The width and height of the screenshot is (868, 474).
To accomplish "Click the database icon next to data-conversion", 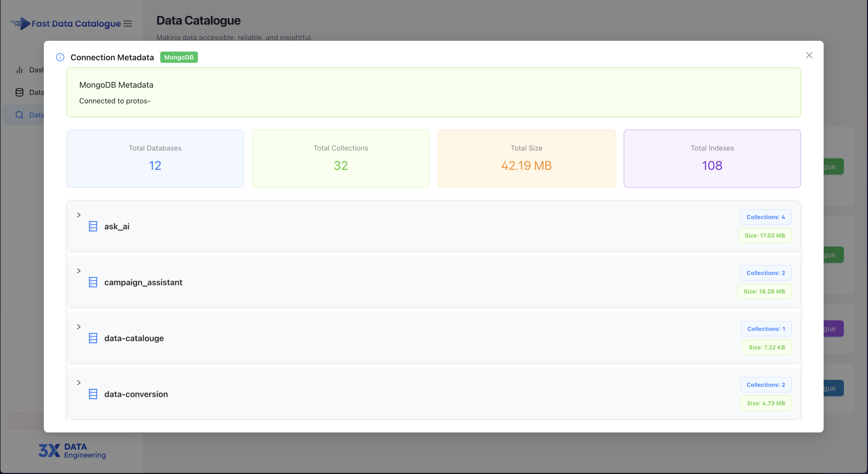I will 93,394.
